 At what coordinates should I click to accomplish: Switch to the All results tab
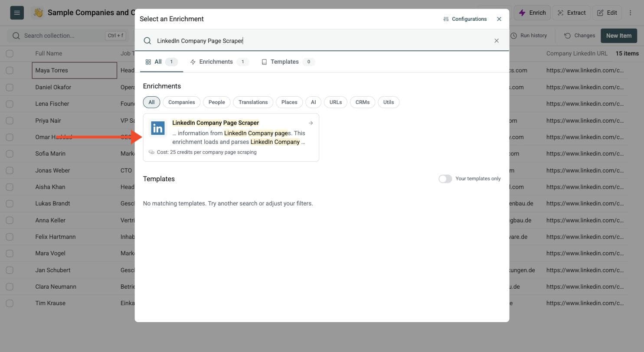(161, 62)
